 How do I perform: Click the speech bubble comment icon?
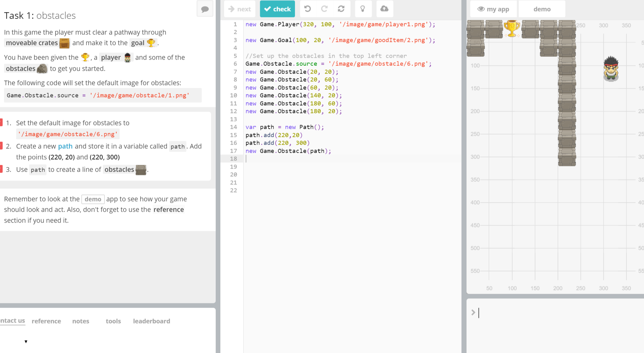click(205, 9)
